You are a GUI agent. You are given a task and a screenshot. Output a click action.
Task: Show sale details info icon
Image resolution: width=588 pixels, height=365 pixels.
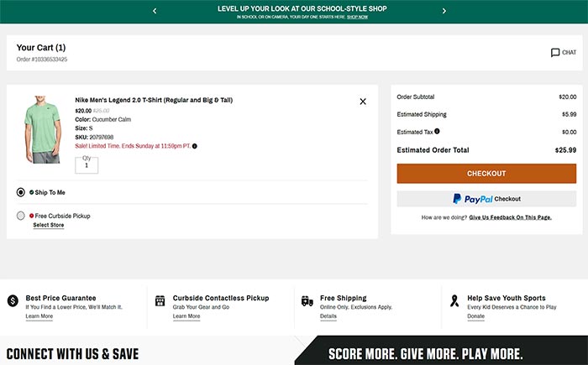click(x=195, y=146)
